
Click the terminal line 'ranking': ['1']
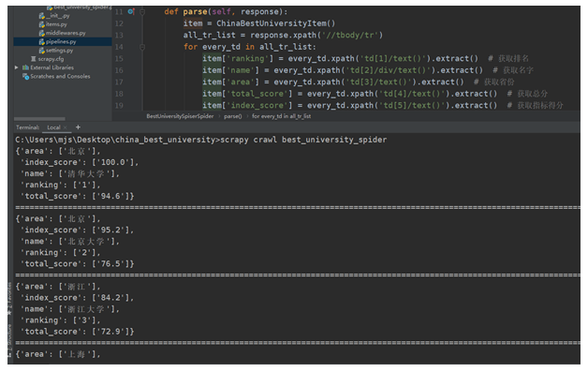pyautogui.click(x=60, y=185)
